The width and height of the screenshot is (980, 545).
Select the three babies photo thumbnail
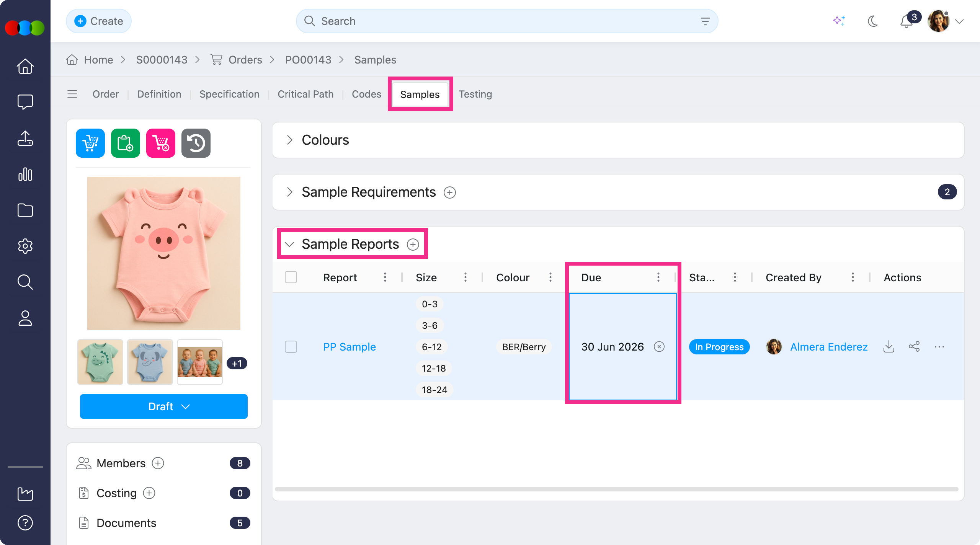200,362
